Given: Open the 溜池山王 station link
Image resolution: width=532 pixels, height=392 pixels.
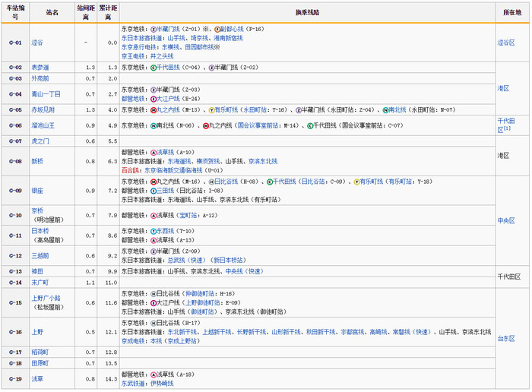Looking at the screenshot, I should pyautogui.click(x=43, y=126).
